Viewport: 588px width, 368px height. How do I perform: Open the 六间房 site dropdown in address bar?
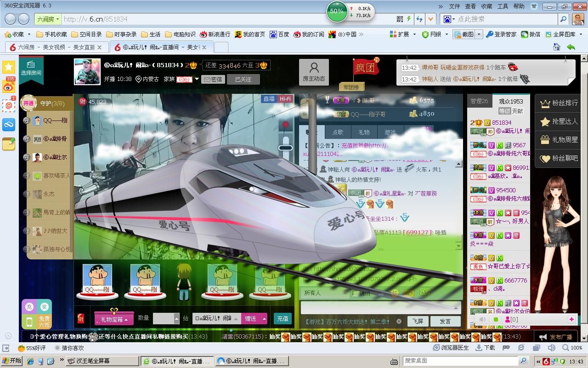click(47, 19)
